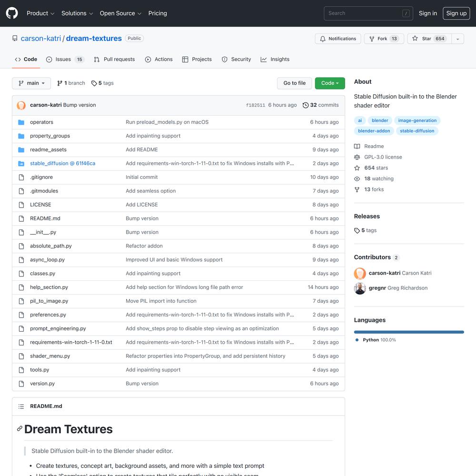
Task: Click the Notifications bell button
Action: pos(338,39)
